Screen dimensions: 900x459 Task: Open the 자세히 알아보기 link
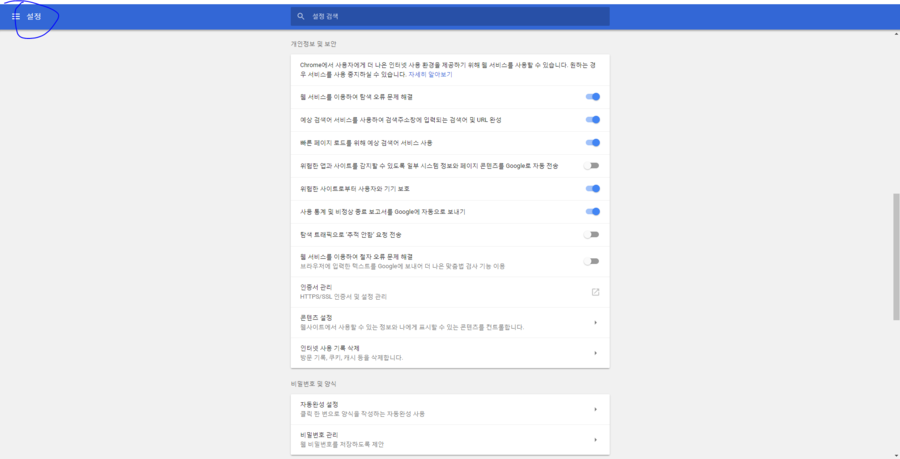pos(430,75)
